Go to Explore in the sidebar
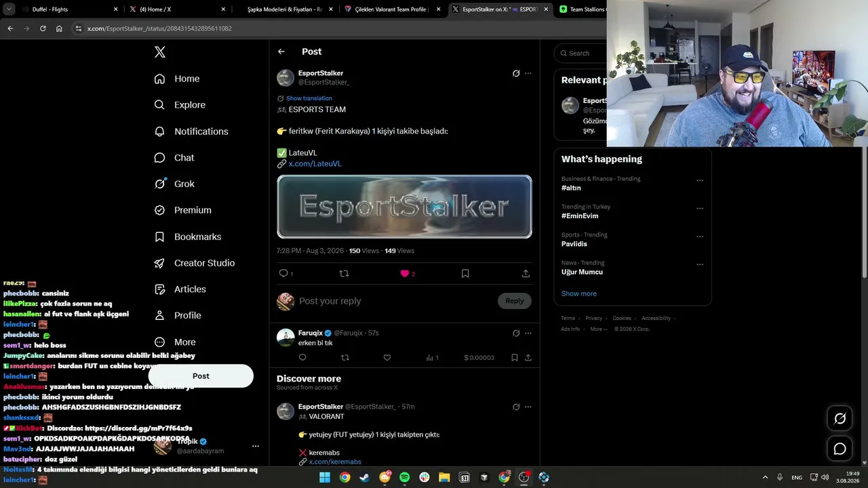 tap(180, 105)
